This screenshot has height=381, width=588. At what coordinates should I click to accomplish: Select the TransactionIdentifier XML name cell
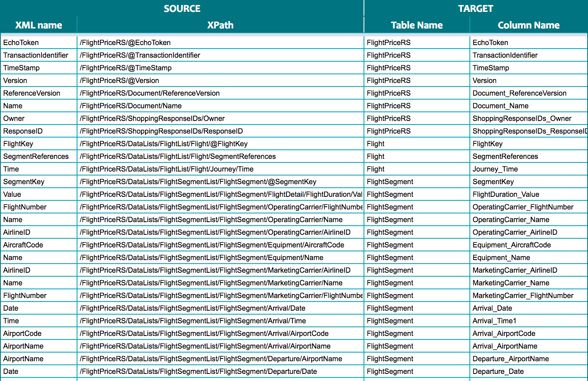tap(38, 55)
